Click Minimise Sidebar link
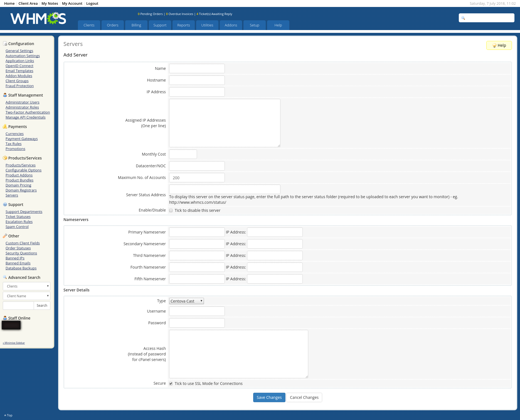 14,343
